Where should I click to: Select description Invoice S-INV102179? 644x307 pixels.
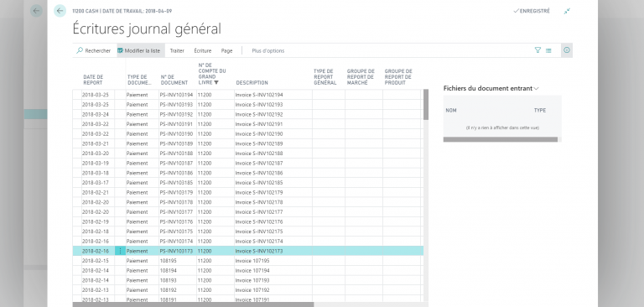coord(273,192)
